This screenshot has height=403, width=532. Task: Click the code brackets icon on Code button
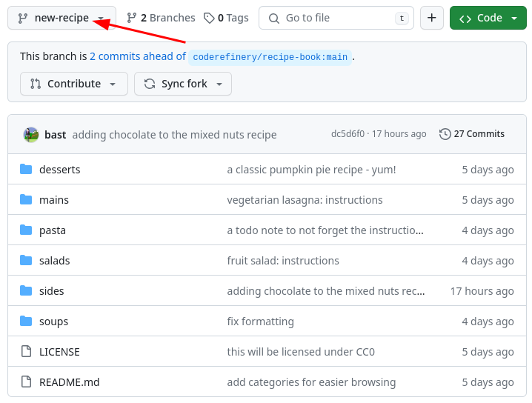(x=465, y=19)
